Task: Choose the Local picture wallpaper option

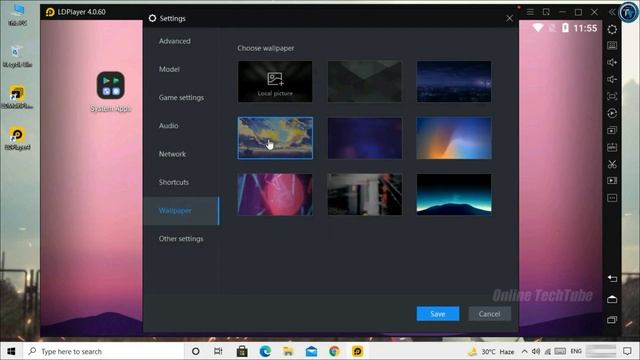Action: (275, 82)
